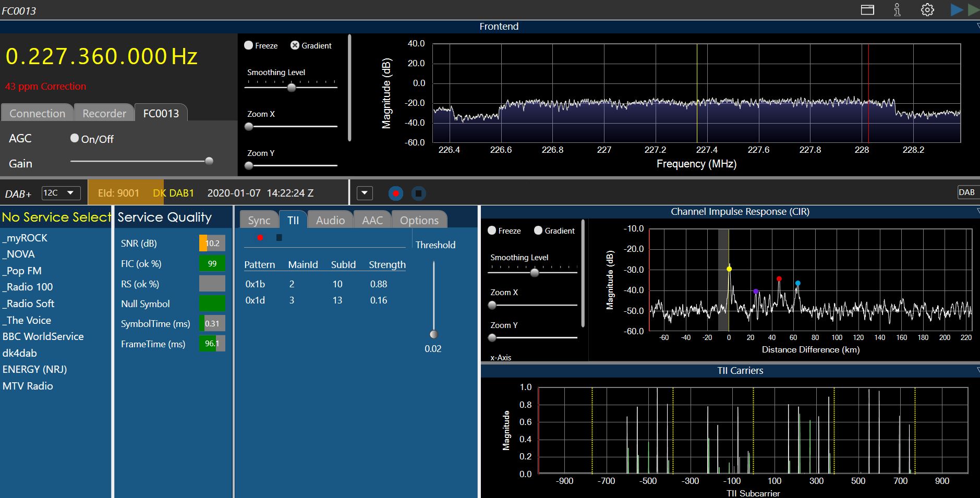Collapse the Frontend panel with its triangle
Viewport: 980px width, 498px height.
[977, 26]
